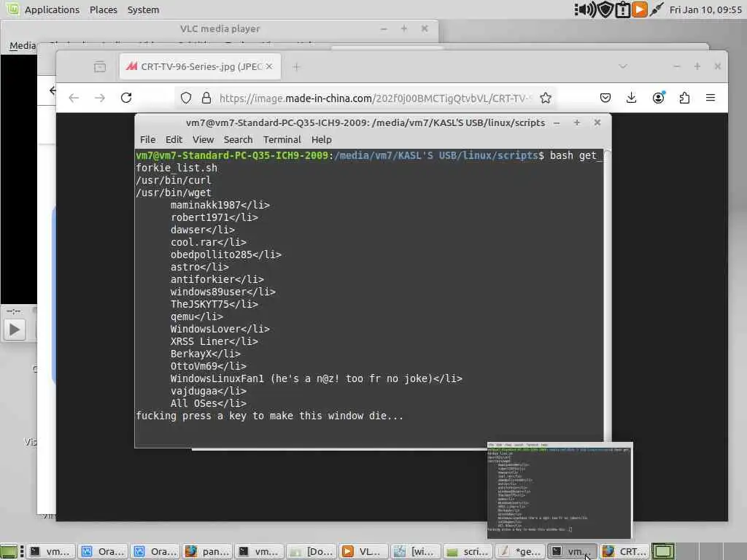This screenshot has width=747, height=560.
Task: Switch to '[wi...' taskbar item
Action: click(416, 551)
